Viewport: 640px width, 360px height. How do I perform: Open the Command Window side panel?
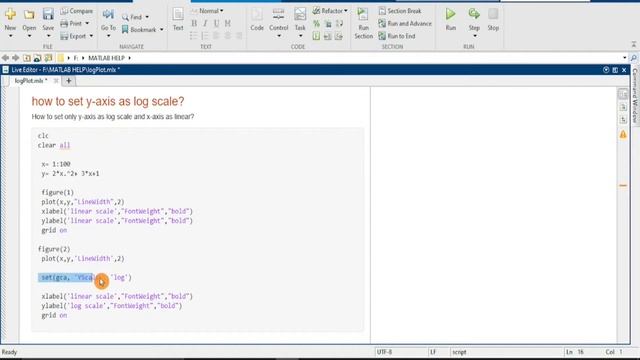tap(635, 96)
